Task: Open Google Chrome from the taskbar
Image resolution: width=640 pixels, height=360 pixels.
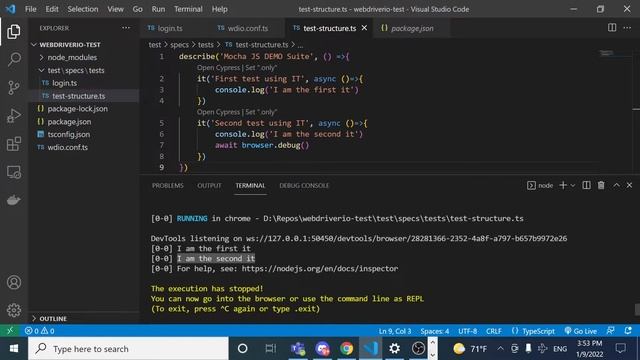Action: 347,349
